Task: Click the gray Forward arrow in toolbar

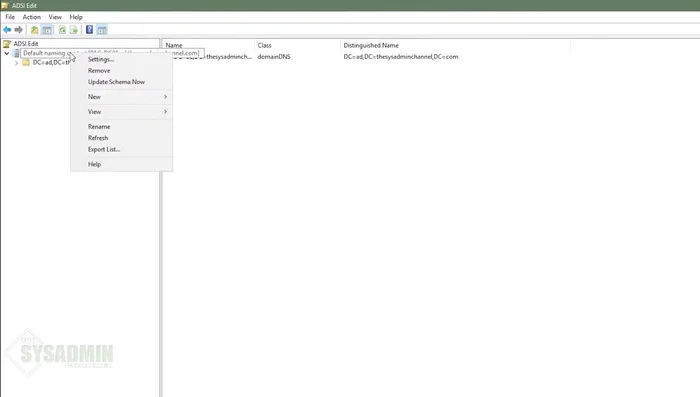Action: (x=19, y=30)
